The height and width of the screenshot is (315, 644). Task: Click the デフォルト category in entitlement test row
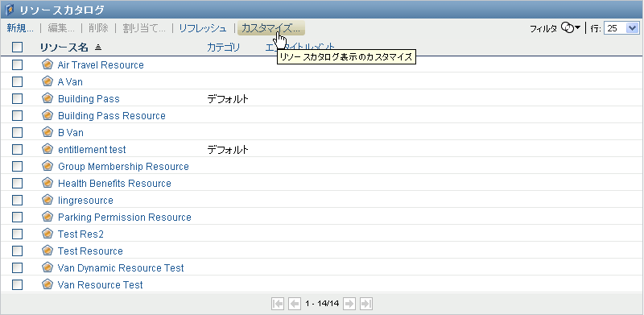(x=228, y=149)
